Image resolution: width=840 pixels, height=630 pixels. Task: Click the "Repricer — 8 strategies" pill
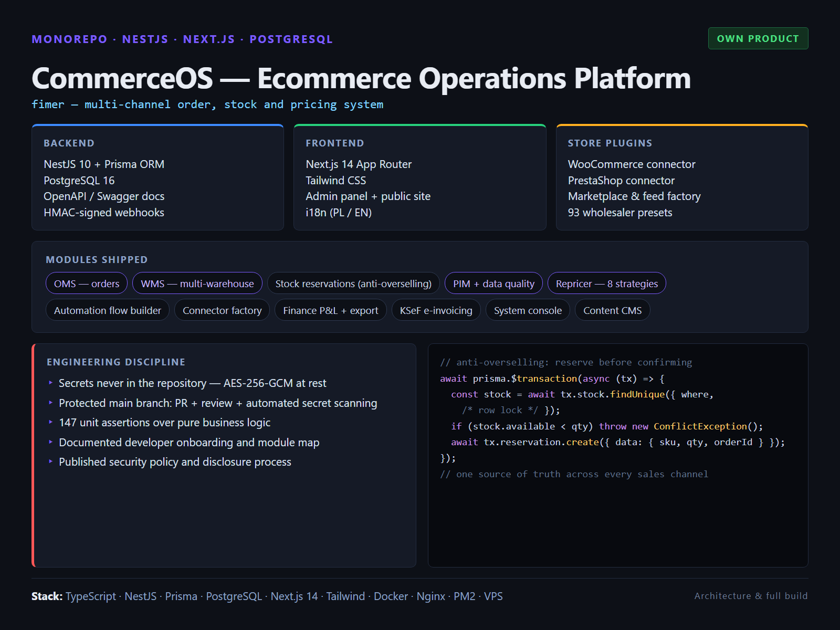coord(607,283)
